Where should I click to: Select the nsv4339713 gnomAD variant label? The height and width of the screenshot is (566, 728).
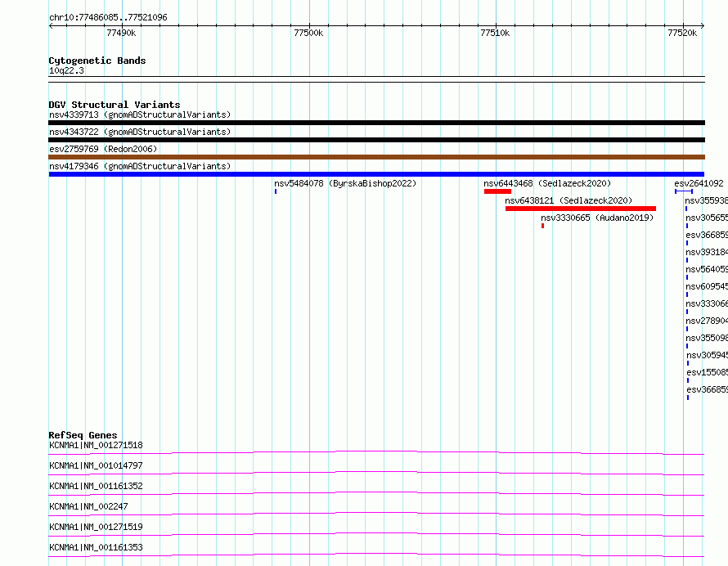(x=140, y=115)
